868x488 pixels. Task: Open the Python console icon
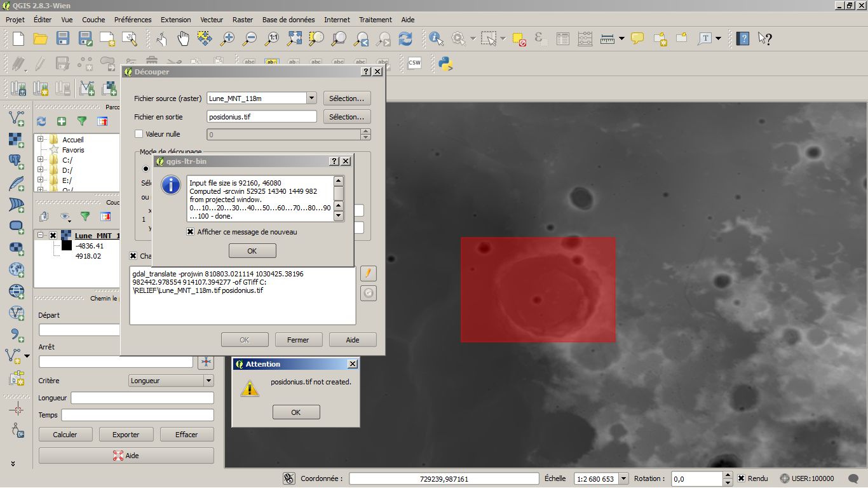[445, 63]
